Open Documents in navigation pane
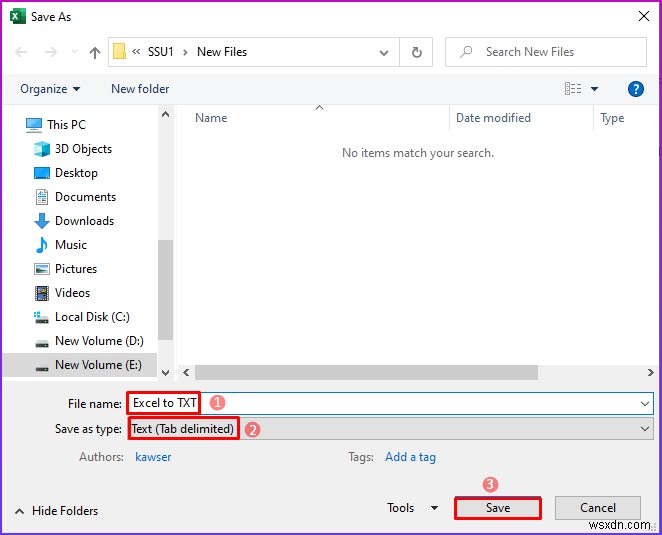The image size is (662, 535). (x=85, y=197)
